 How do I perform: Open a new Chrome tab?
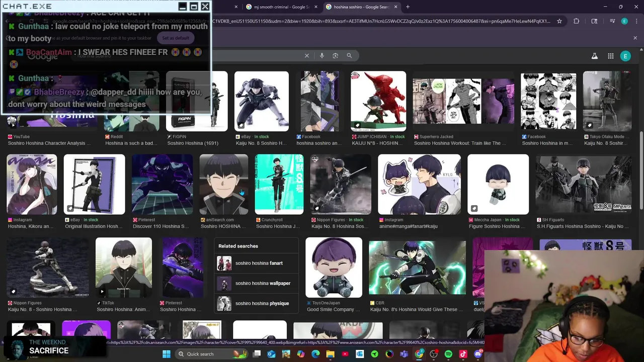(x=408, y=7)
